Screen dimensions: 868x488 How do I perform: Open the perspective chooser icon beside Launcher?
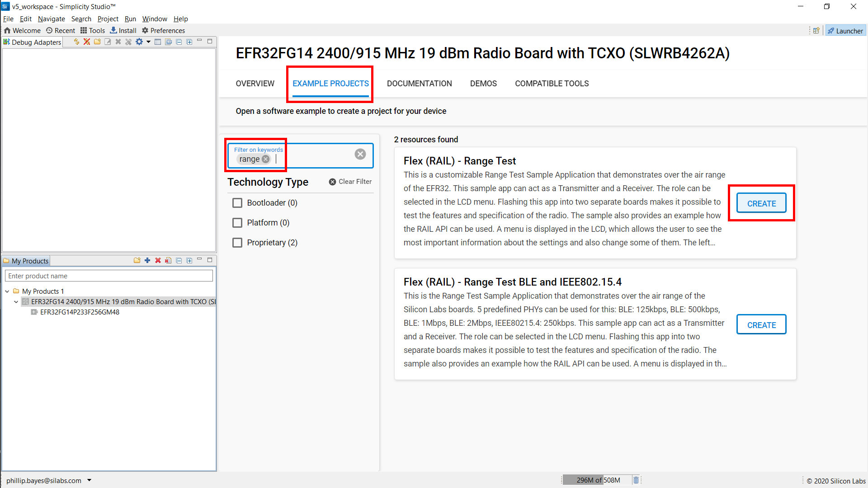tap(816, 31)
